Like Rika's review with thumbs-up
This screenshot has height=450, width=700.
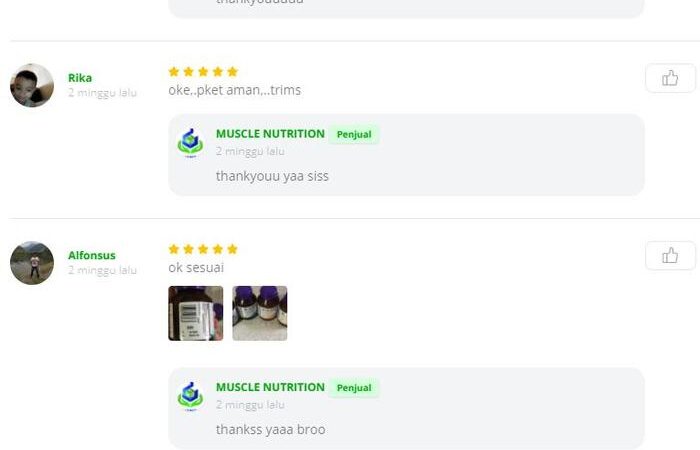tap(670, 78)
